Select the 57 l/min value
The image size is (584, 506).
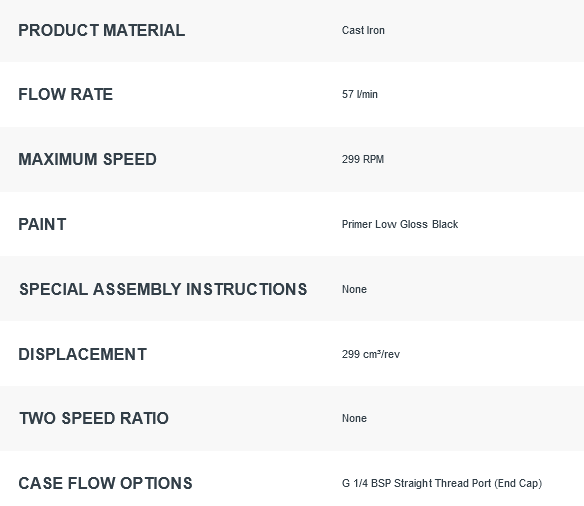360,94
